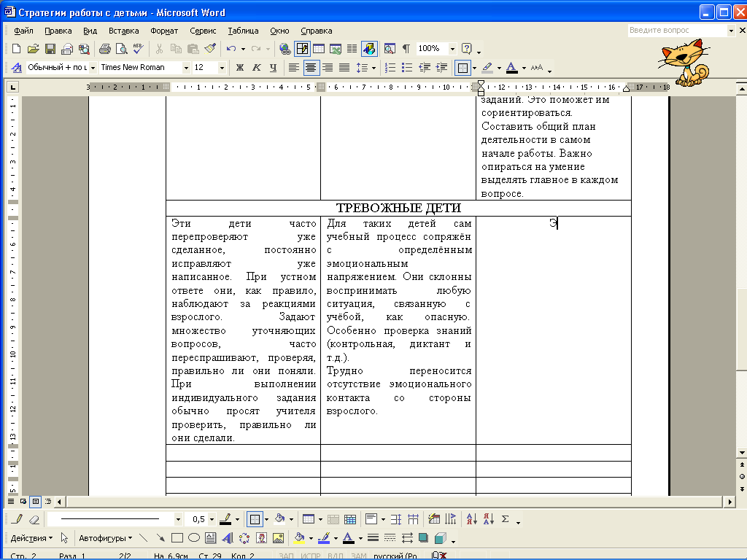
Task: Open the line style dropdown
Action: 178,519
